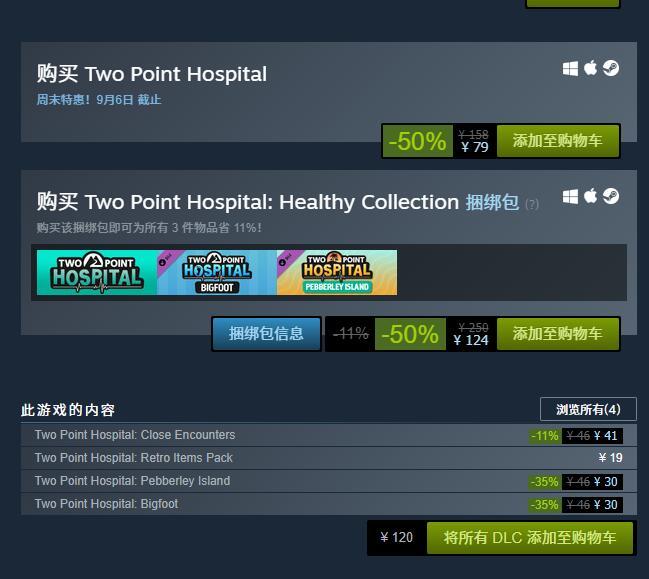This screenshot has height=579, width=649.
Task: Click 浏览所有(4) to browse all DLC
Action: click(x=588, y=409)
